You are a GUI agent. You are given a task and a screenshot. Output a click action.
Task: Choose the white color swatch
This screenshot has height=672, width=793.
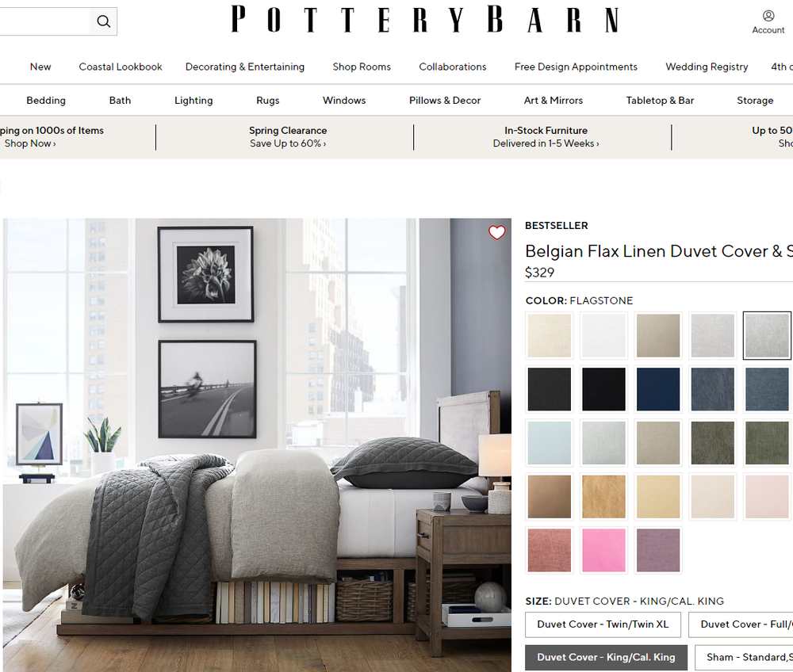(603, 335)
